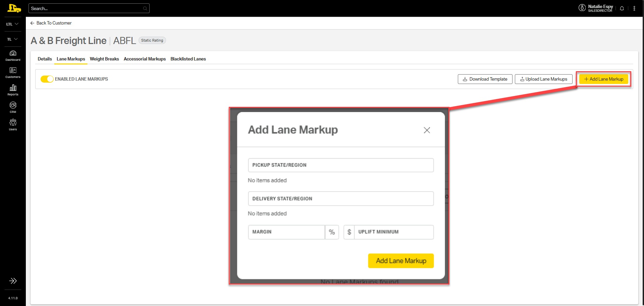Expand the LTL sidebar menu

13,24
